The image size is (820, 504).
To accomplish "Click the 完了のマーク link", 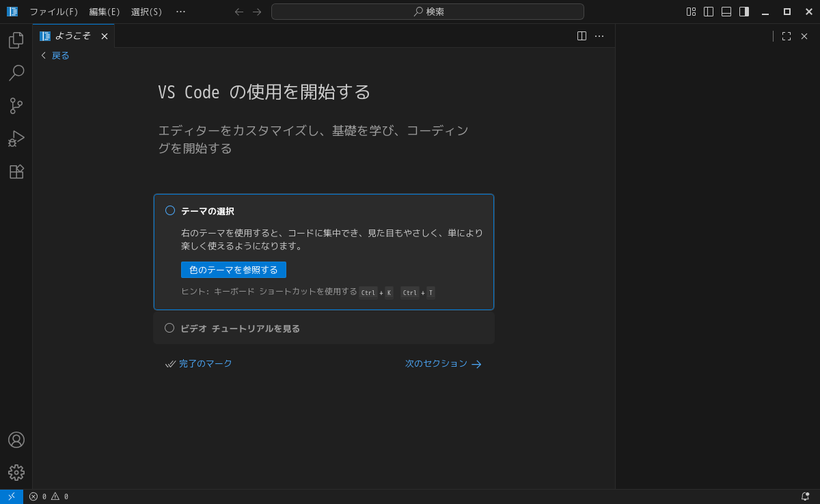I will pyautogui.click(x=199, y=364).
